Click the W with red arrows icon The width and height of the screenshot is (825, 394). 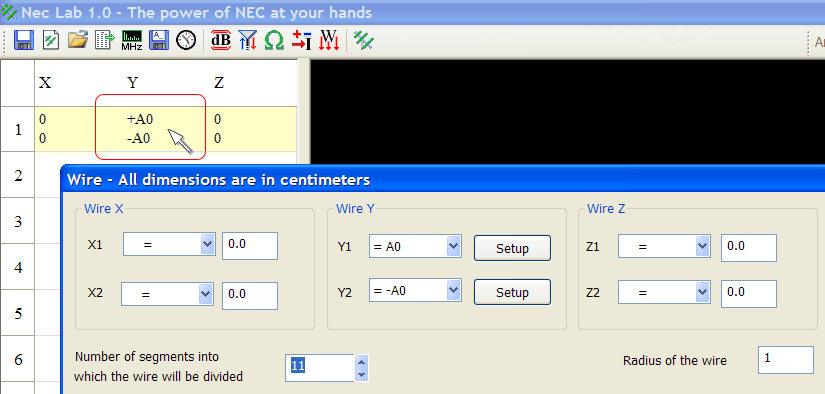pos(328,40)
